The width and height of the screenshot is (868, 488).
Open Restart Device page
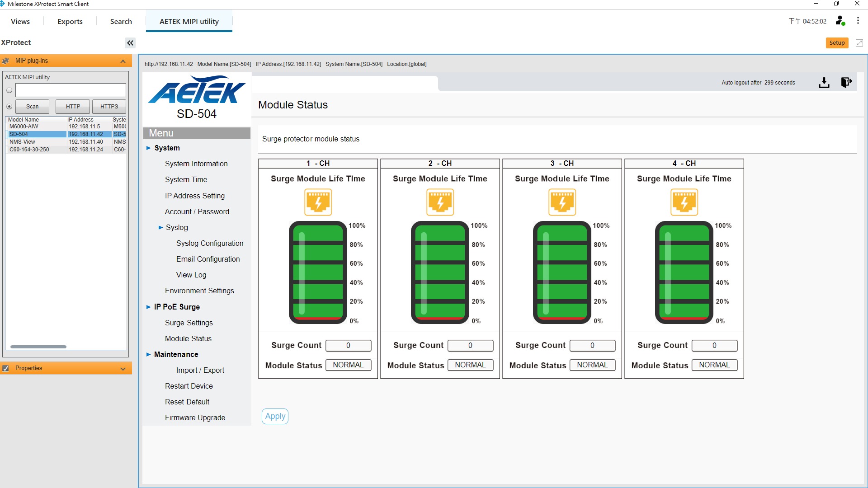pos(189,386)
